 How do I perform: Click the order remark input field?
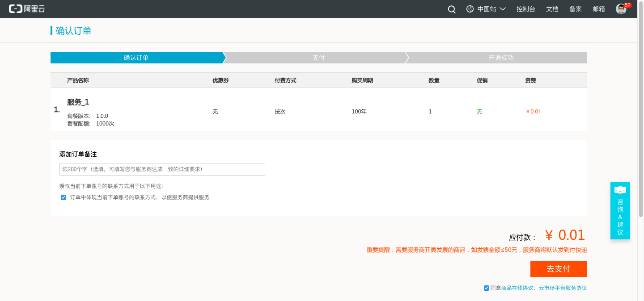pos(162,169)
